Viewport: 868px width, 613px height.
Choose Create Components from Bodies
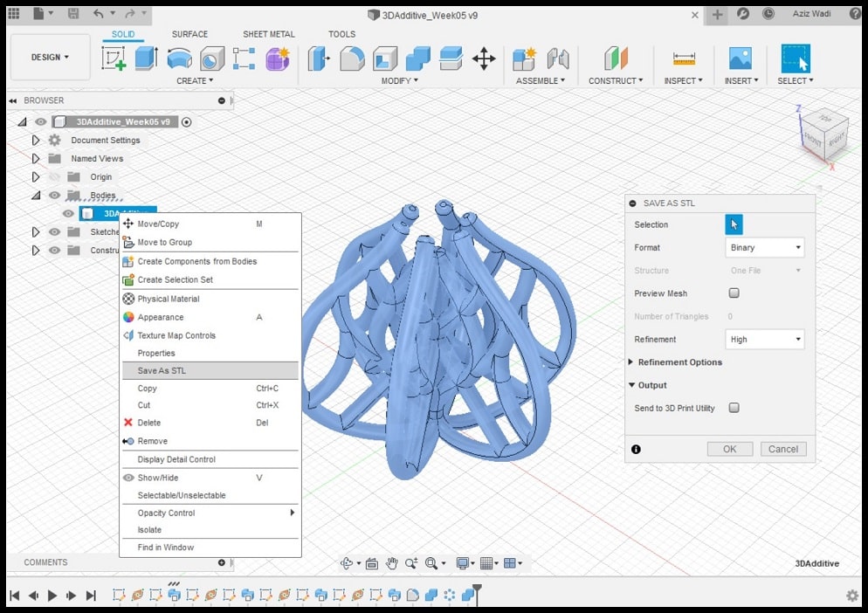pyautogui.click(x=210, y=261)
